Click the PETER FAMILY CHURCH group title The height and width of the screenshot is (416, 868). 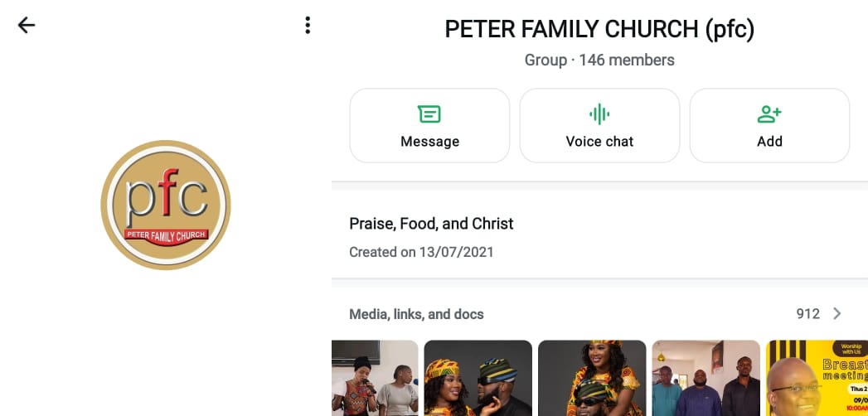599,29
